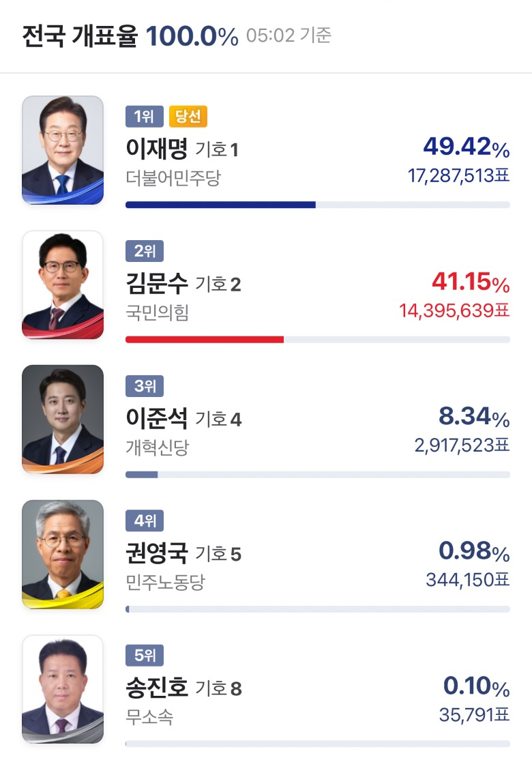
Task: Select the candidate name 이재명
Action: pyautogui.click(x=156, y=149)
